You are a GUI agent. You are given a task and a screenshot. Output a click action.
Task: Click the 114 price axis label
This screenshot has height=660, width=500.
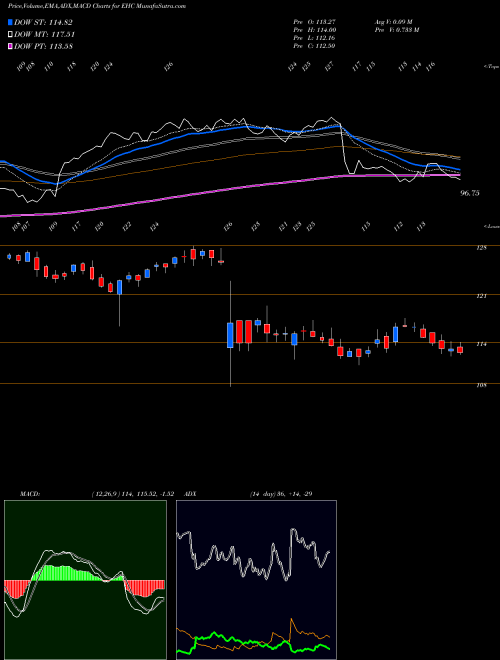click(x=482, y=344)
